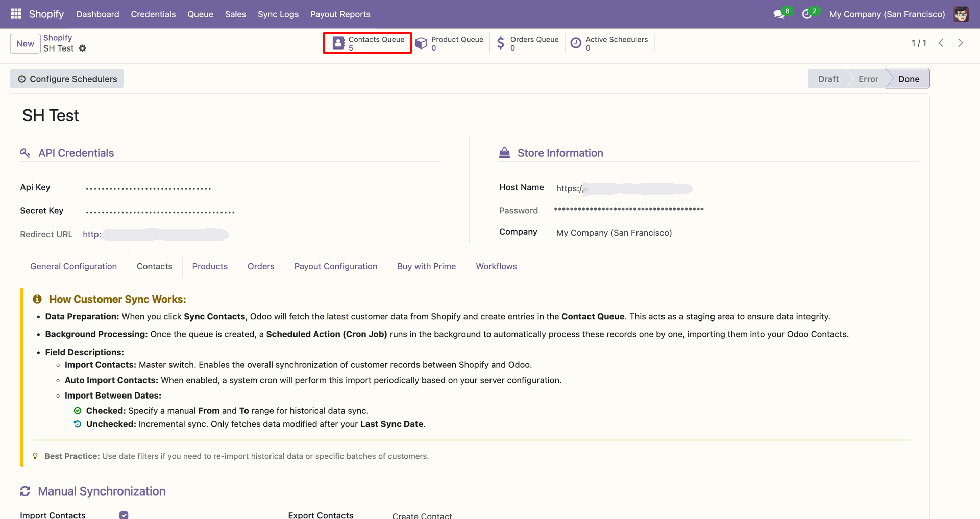Set status to Draft in the status bar
This screenshot has width=980, height=519.
click(x=828, y=79)
